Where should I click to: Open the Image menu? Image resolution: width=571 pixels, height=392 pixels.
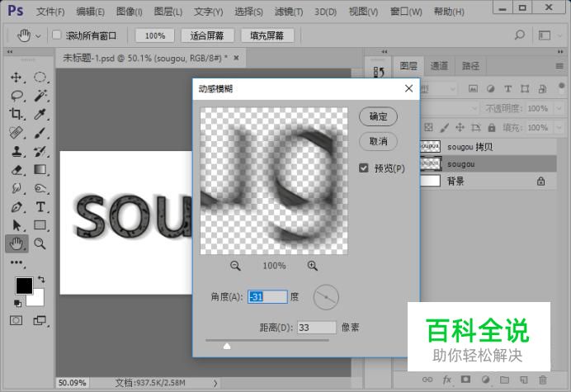point(129,12)
